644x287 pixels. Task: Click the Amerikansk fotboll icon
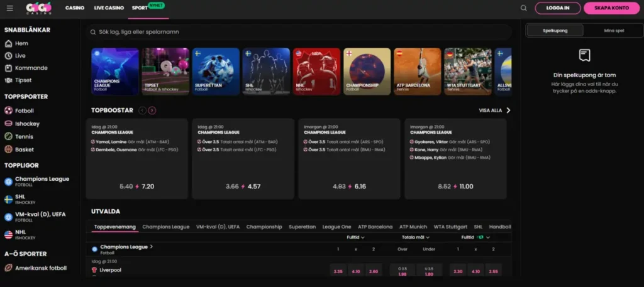[8, 268]
